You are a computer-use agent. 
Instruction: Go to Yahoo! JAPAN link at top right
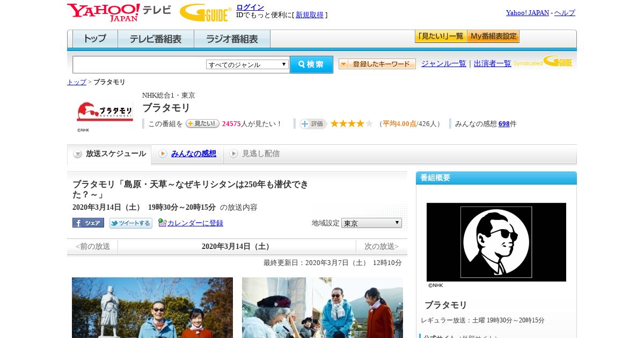(528, 12)
